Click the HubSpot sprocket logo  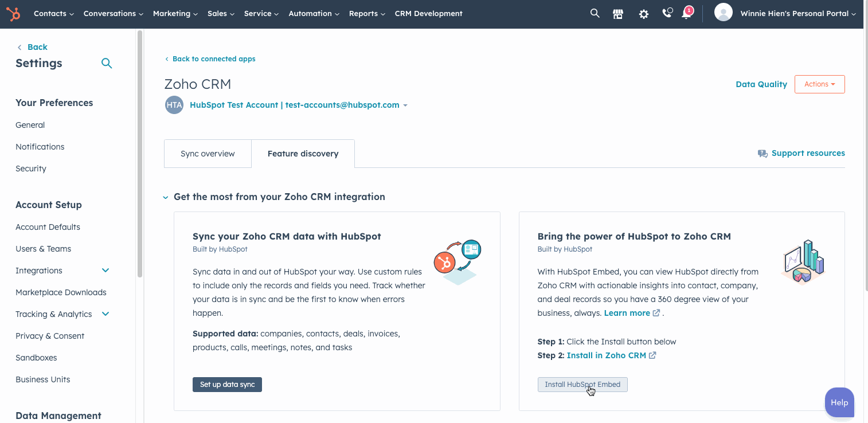tap(13, 14)
